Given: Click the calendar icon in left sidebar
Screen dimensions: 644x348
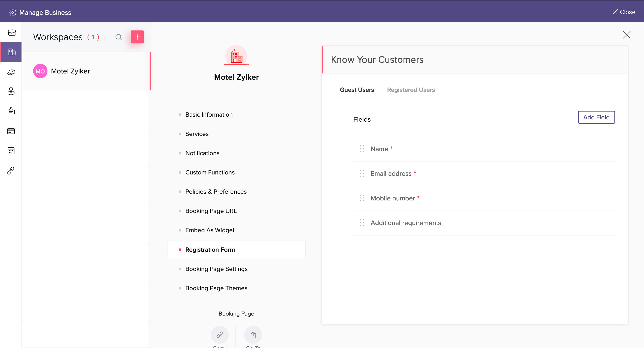Looking at the screenshot, I should tap(11, 150).
